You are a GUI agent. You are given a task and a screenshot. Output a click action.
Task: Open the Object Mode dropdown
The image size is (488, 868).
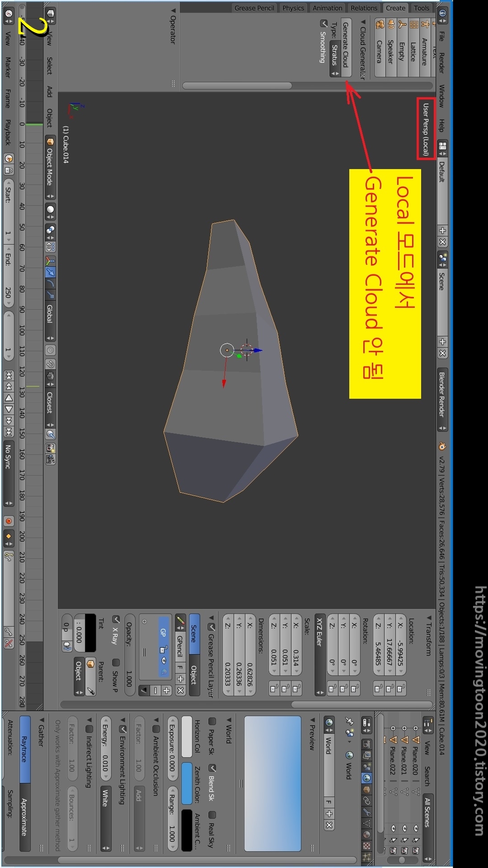(50, 167)
